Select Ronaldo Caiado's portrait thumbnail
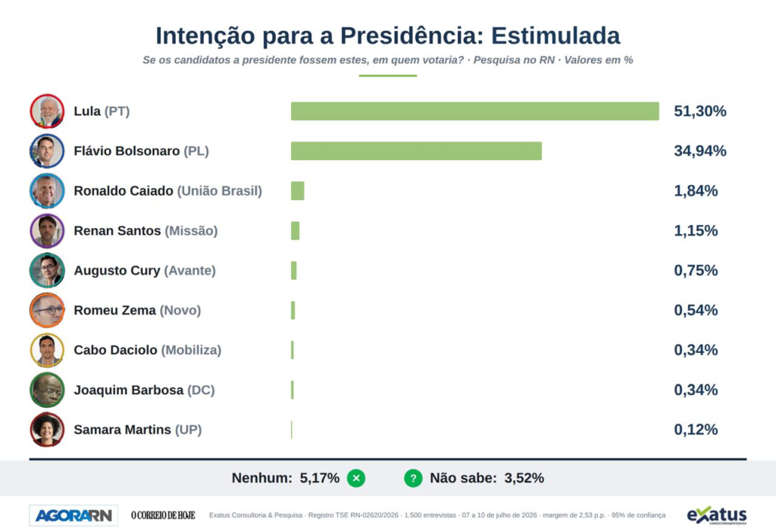 coord(47,191)
